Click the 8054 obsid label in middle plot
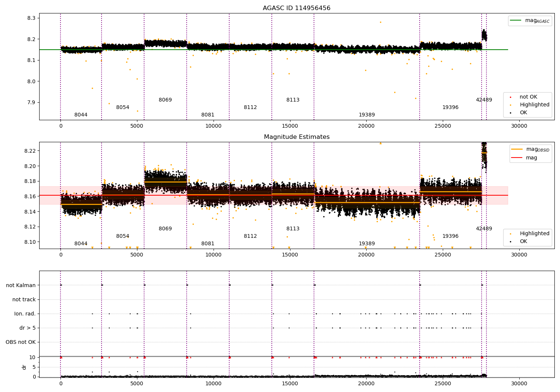The width and height of the screenshot is (560, 392). pos(122,236)
